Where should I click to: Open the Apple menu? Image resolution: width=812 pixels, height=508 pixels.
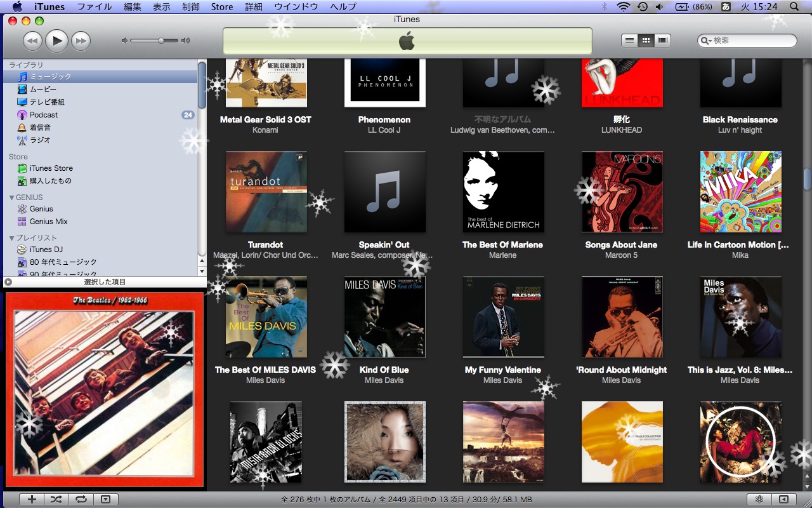pyautogui.click(x=17, y=7)
